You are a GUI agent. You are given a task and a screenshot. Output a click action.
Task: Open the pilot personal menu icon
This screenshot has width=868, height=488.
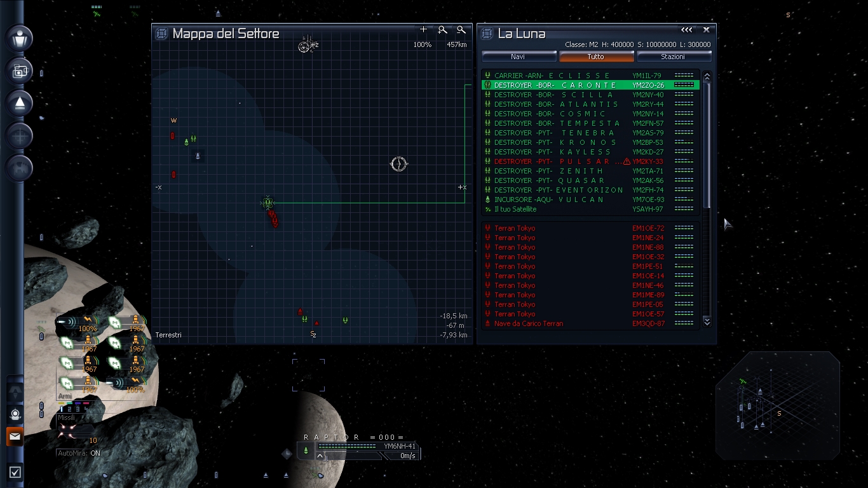coord(20,39)
